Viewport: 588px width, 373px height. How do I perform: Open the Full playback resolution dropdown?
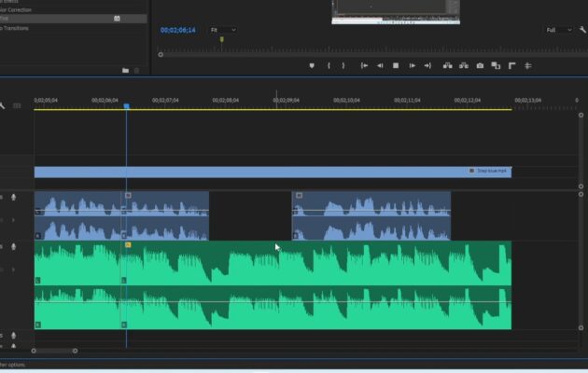pyautogui.click(x=558, y=30)
